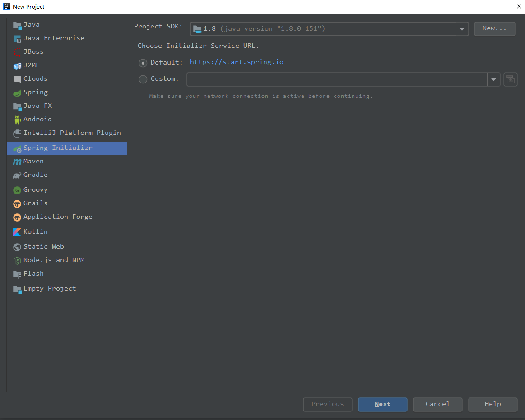525x420 pixels.
Task: Open the Flash project category
Action: (33, 273)
